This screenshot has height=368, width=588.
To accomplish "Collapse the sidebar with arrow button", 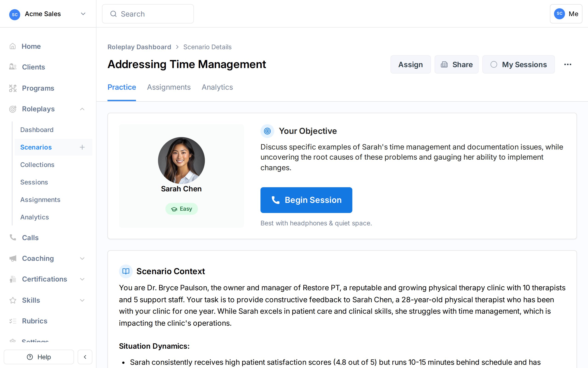I will 85,357.
